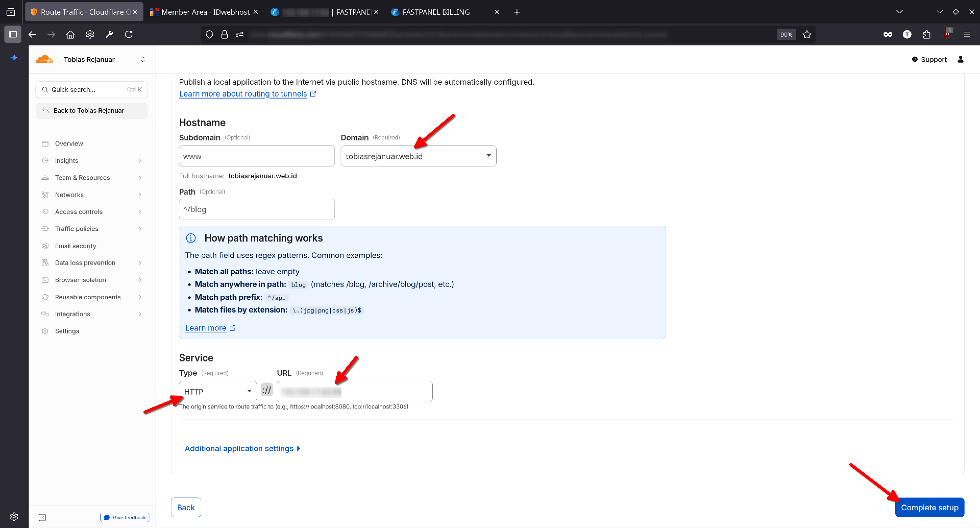The image size is (980, 528).
Task: Bookmark page with star icon
Action: pos(806,35)
